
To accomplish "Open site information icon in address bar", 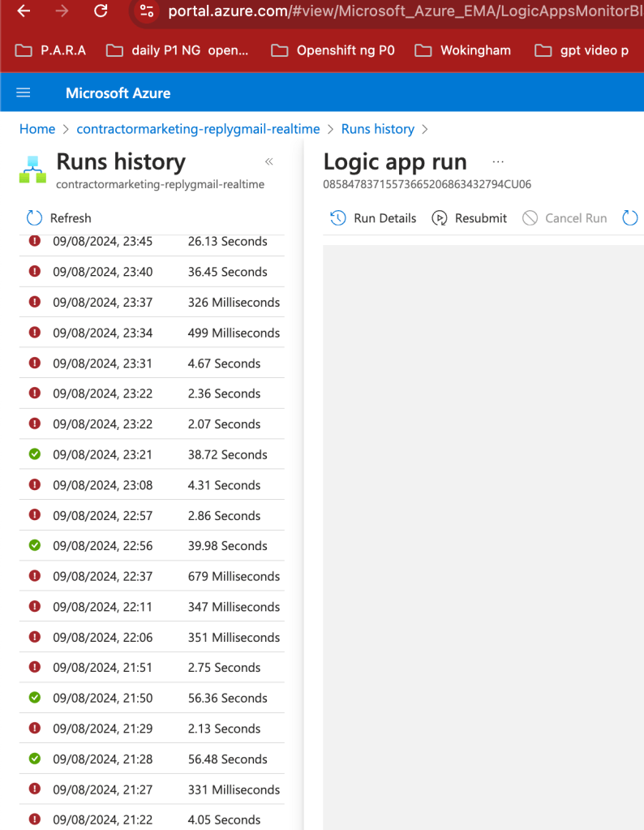I will (x=147, y=11).
